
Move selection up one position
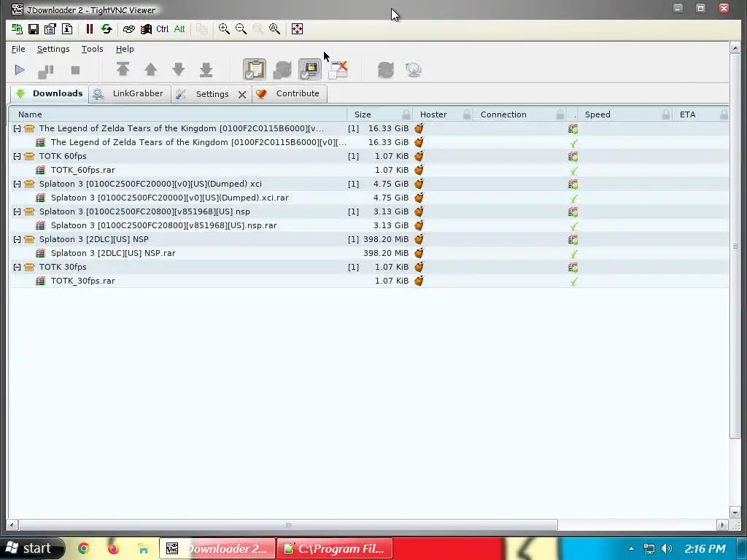tap(150, 69)
